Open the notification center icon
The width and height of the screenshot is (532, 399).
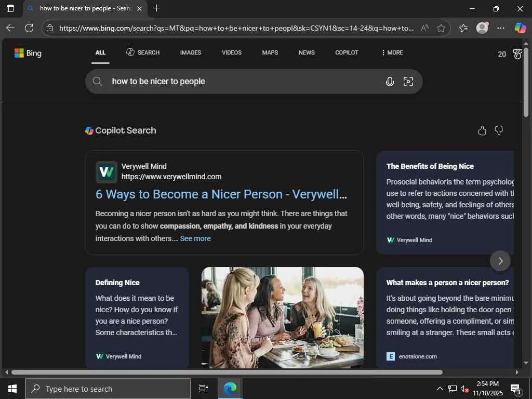pyautogui.click(x=516, y=389)
